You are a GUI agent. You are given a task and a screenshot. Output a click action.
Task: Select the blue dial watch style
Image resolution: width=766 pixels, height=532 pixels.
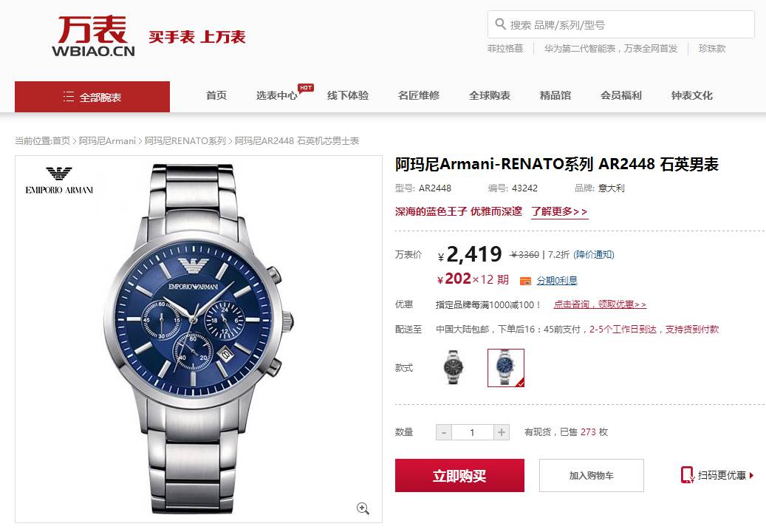click(x=505, y=368)
